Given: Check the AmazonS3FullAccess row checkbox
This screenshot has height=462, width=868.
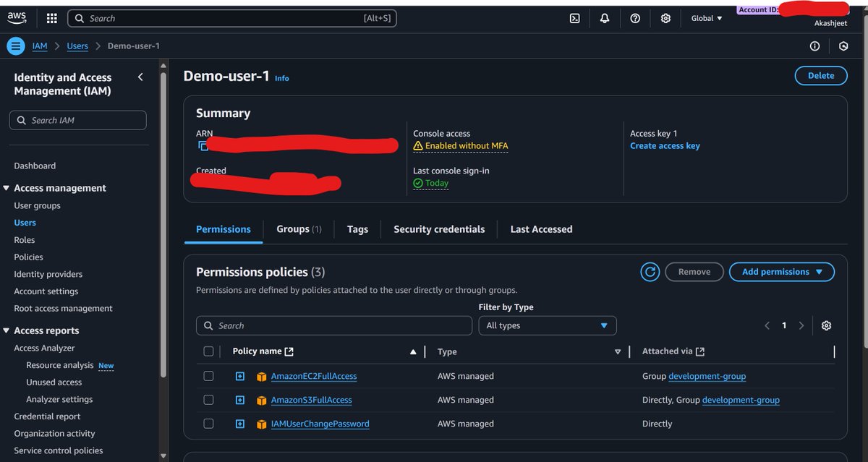Looking at the screenshot, I should [x=208, y=400].
